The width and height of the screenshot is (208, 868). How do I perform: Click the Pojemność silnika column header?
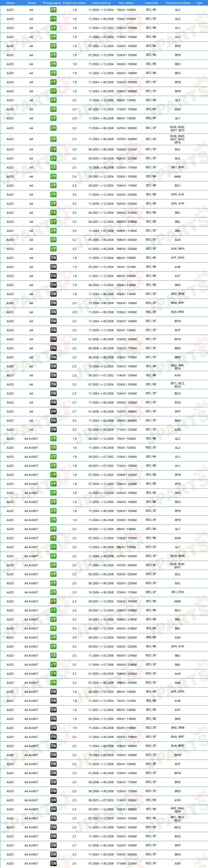pyautogui.click(x=74, y=3)
